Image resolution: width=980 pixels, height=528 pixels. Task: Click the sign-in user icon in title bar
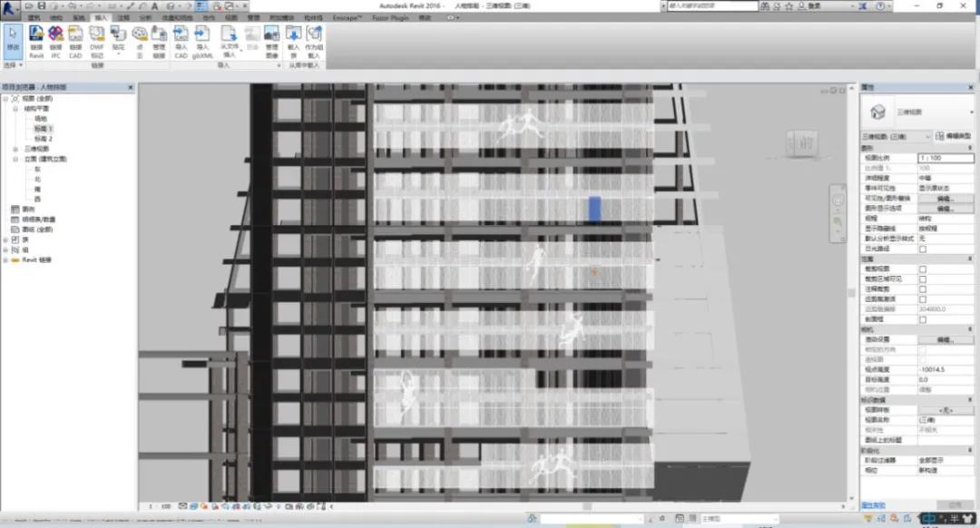coord(802,5)
